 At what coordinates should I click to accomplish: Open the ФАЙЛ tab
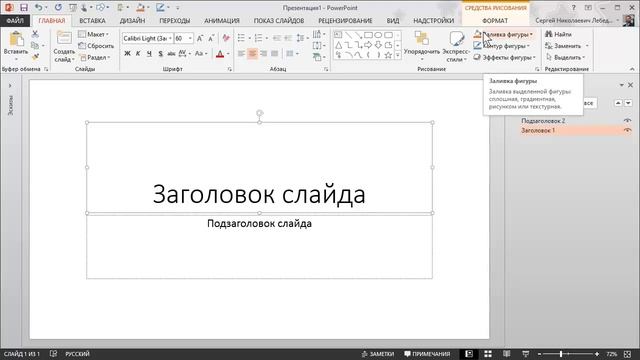[x=15, y=20]
